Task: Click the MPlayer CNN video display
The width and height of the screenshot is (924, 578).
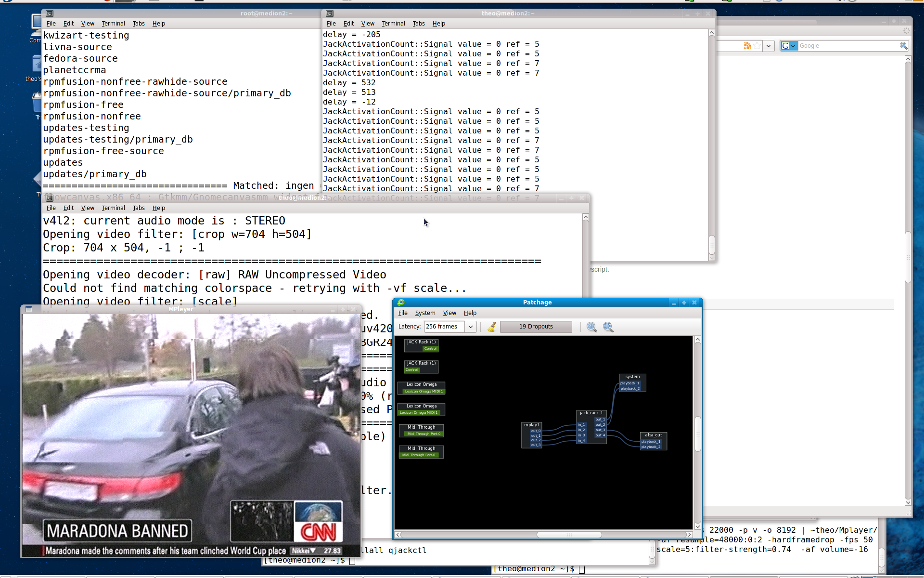Action: (x=191, y=435)
